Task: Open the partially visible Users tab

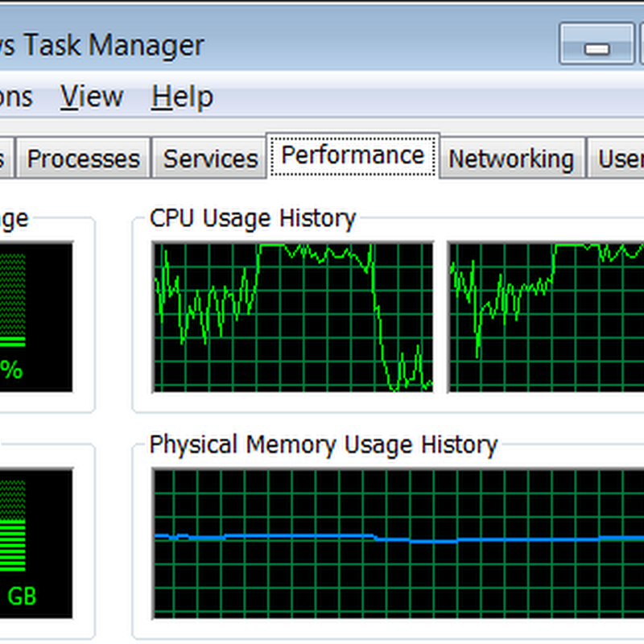Action: pyautogui.click(x=620, y=159)
